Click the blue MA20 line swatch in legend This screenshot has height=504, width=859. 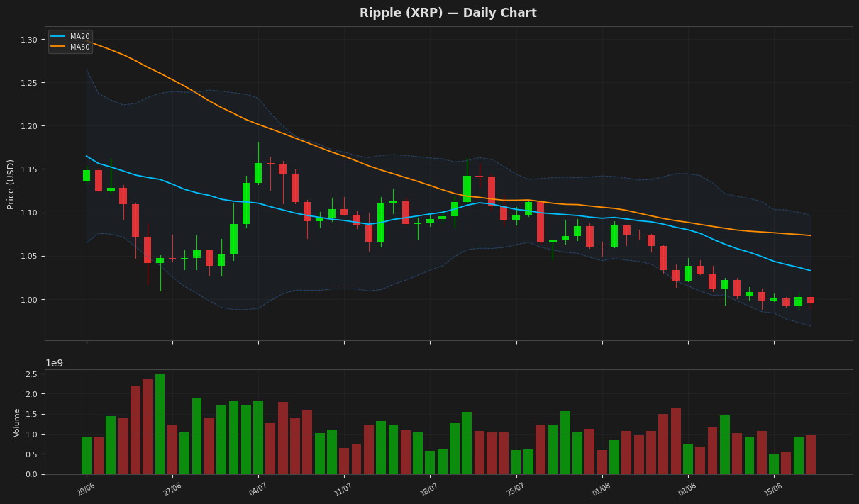click(x=58, y=36)
